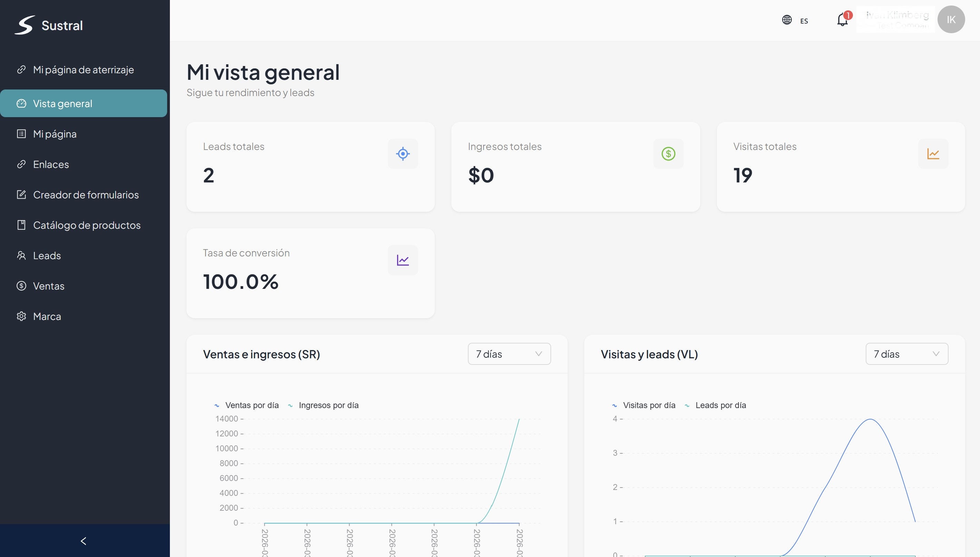Image resolution: width=980 pixels, height=557 pixels.
Task: Open Ventas section
Action: [x=83, y=286]
